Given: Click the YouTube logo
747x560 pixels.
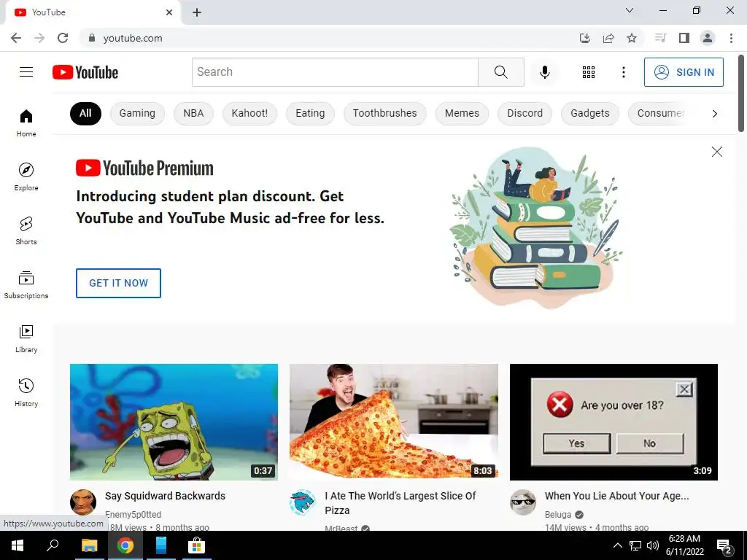Looking at the screenshot, I should click(x=85, y=72).
